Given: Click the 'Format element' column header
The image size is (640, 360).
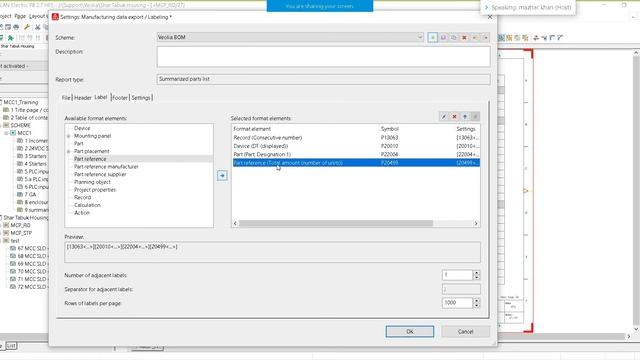Looking at the screenshot, I should pos(252,129).
